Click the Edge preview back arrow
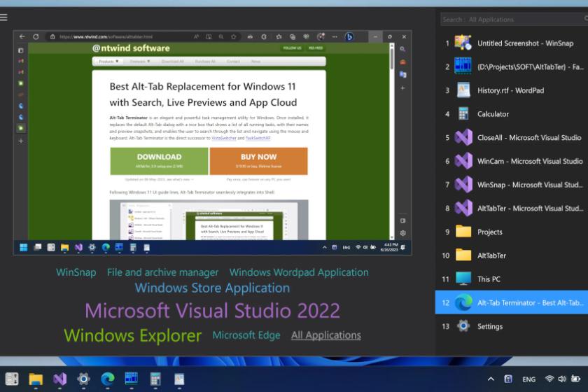Image resolution: width=588 pixels, height=392 pixels. 22,37
